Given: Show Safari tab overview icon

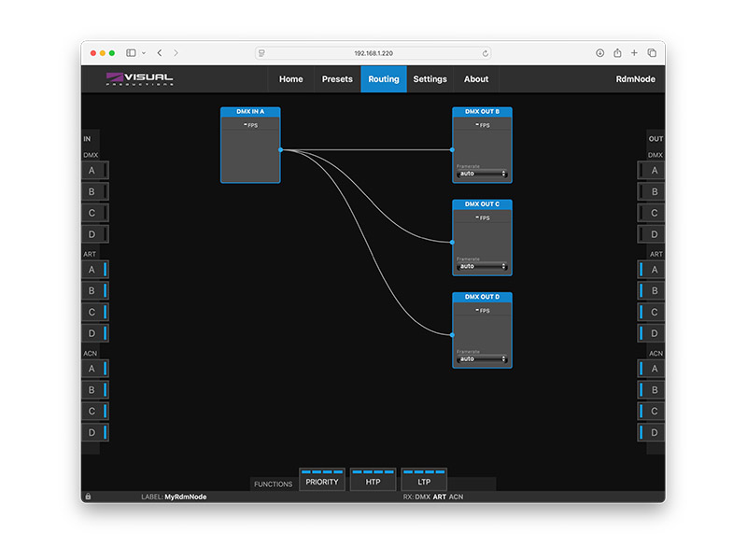Looking at the screenshot, I should coord(652,53).
